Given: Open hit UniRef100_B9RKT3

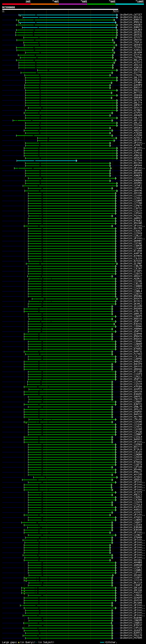Looking at the screenshot, I should click(x=131, y=27).
